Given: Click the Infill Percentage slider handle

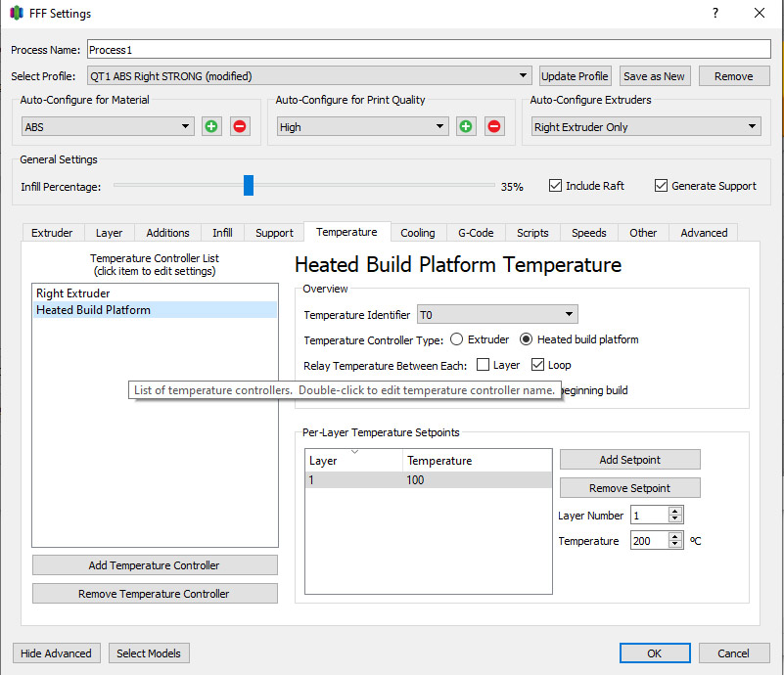Looking at the screenshot, I should click(x=249, y=185).
